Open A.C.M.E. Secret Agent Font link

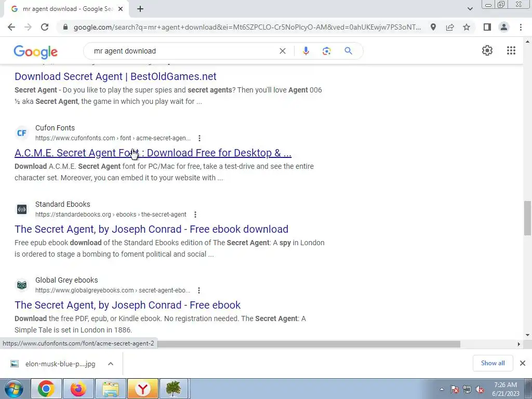[x=153, y=153]
